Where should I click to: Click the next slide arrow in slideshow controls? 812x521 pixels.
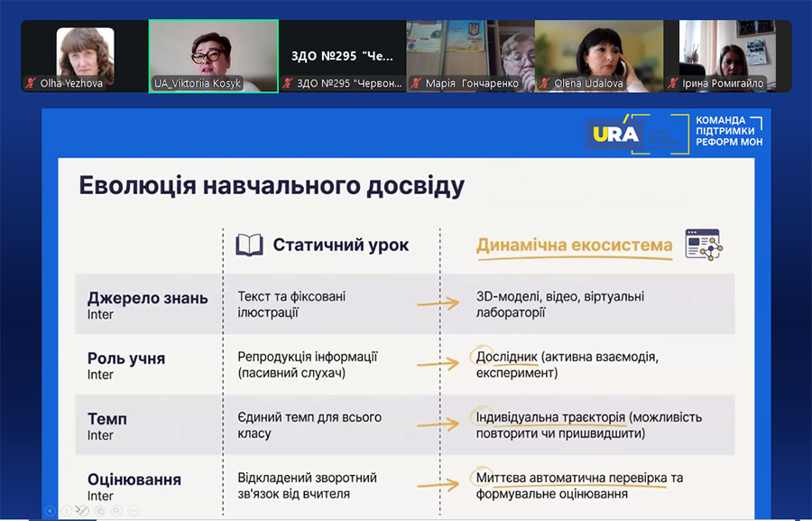point(66,511)
